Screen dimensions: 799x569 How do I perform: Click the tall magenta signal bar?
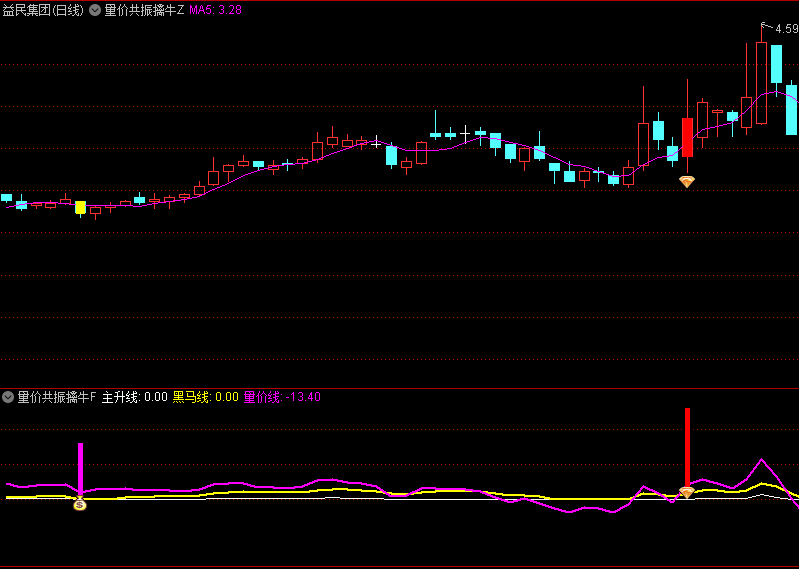point(80,468)
